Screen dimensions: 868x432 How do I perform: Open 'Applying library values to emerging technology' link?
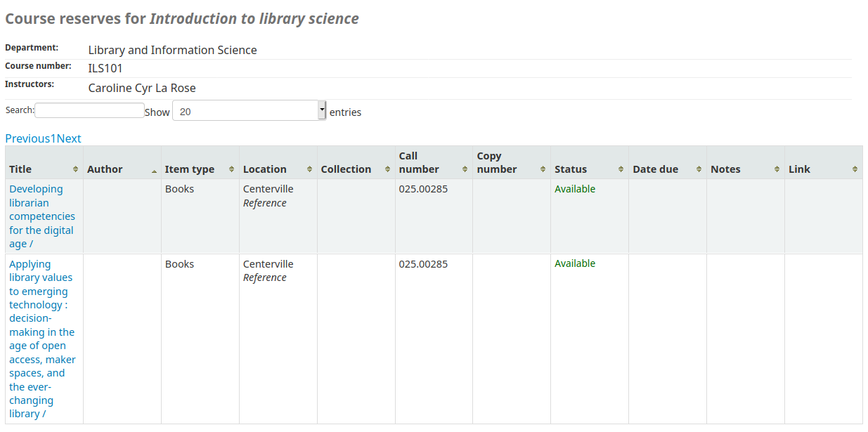pos(42,339)
